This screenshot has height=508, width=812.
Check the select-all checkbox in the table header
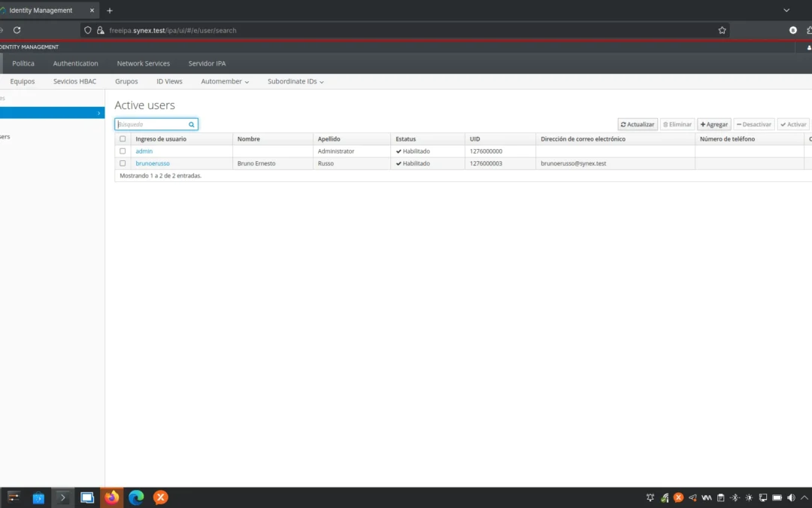[x=123, y=138]
